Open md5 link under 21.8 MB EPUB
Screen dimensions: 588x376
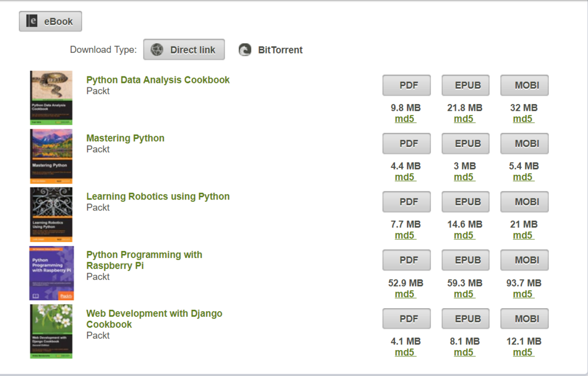pos(464,119)
